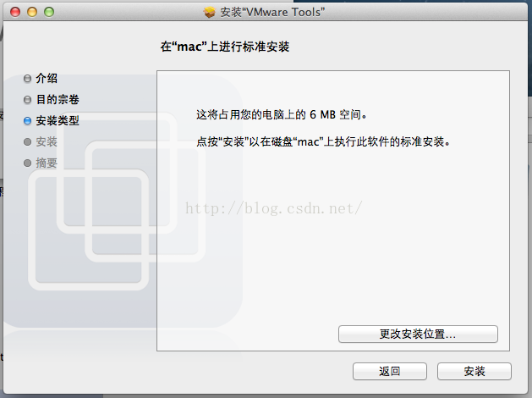
Task: Click the 更改安装位置... button
Action: click(418, 334)
